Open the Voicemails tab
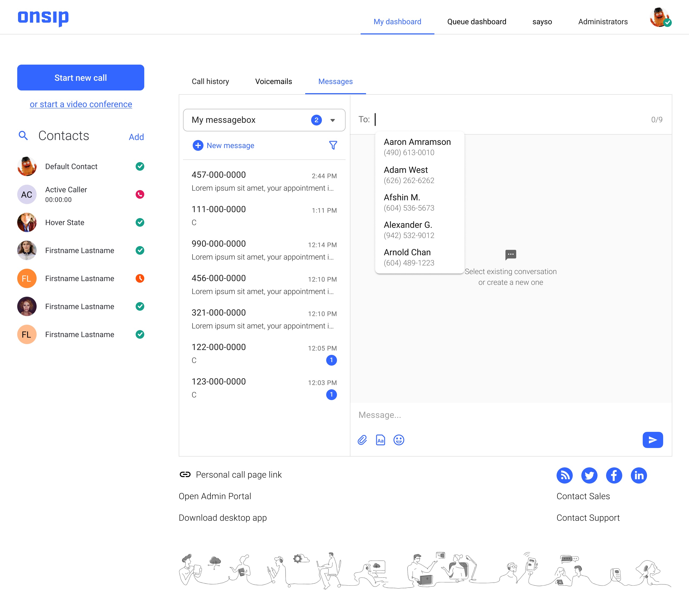Image resolution: width=689 pixels, height=616 pixels. pyautogui.click(x=273, y=82)
